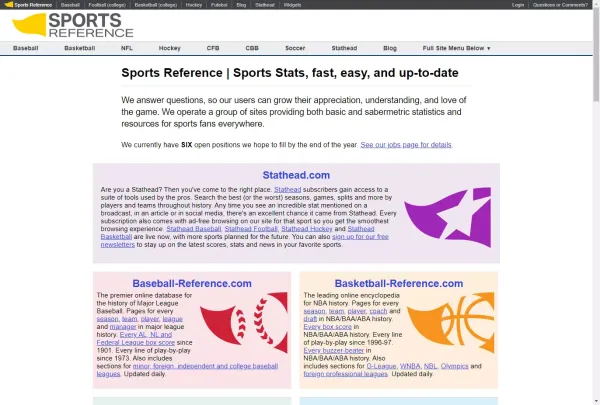Go to CFB in the navigation bar

(213, 48)
